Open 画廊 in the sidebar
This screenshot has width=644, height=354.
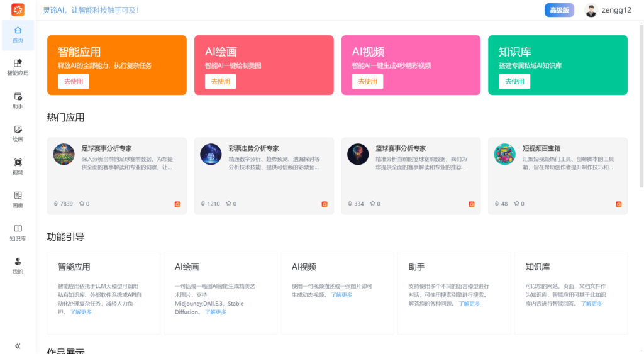tap(18, 200)
